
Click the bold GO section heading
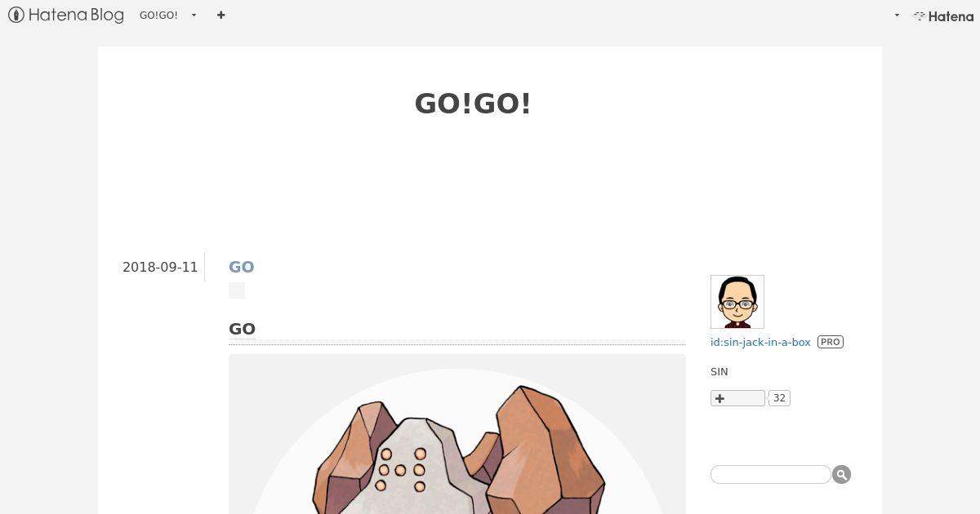pos(242,329)
